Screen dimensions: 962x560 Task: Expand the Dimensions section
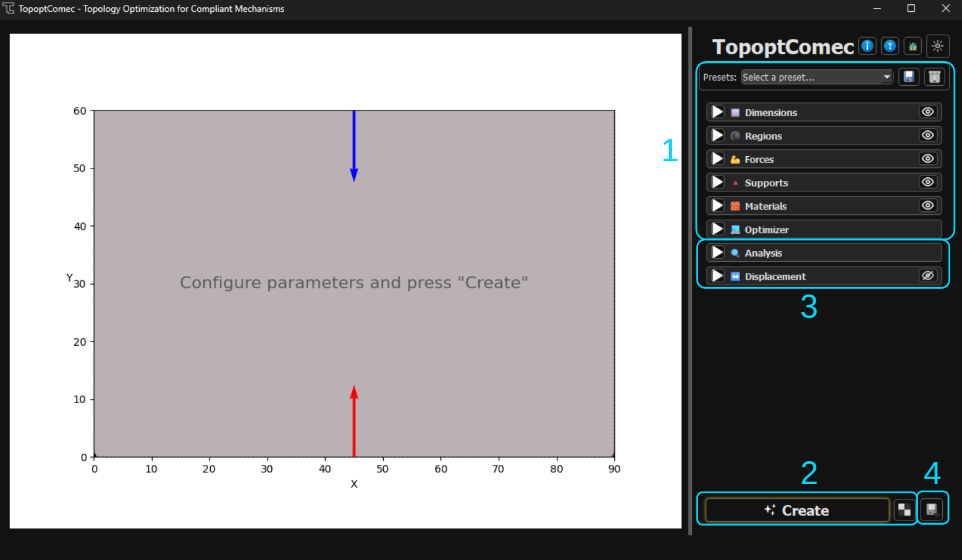point(717,112)
